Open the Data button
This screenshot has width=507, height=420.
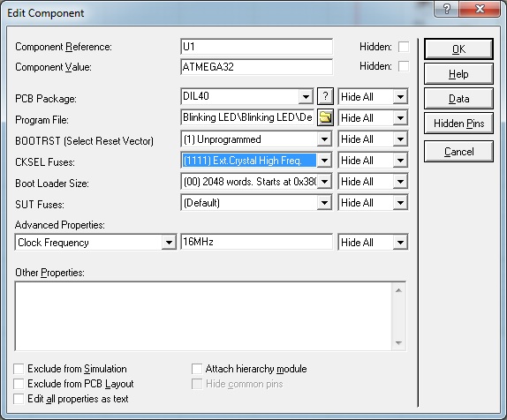458,99
